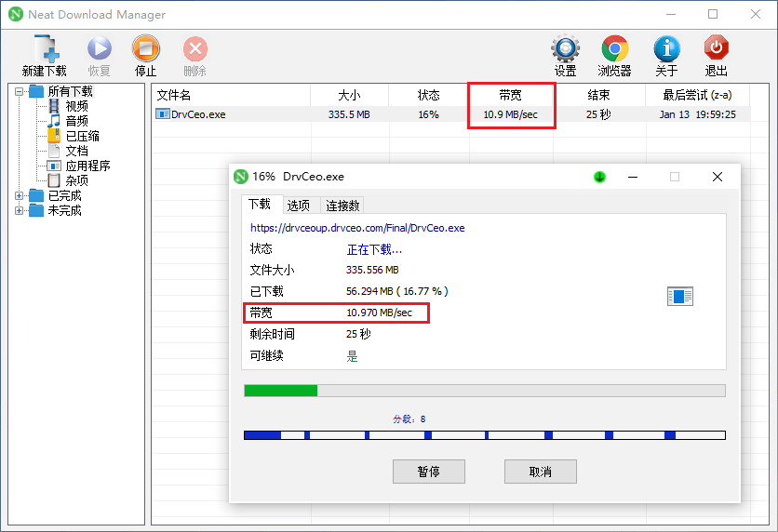Select the 未完成 folder
Image resolution: width=778 pixels, height=532 pixels.
[x=64, y=210]
